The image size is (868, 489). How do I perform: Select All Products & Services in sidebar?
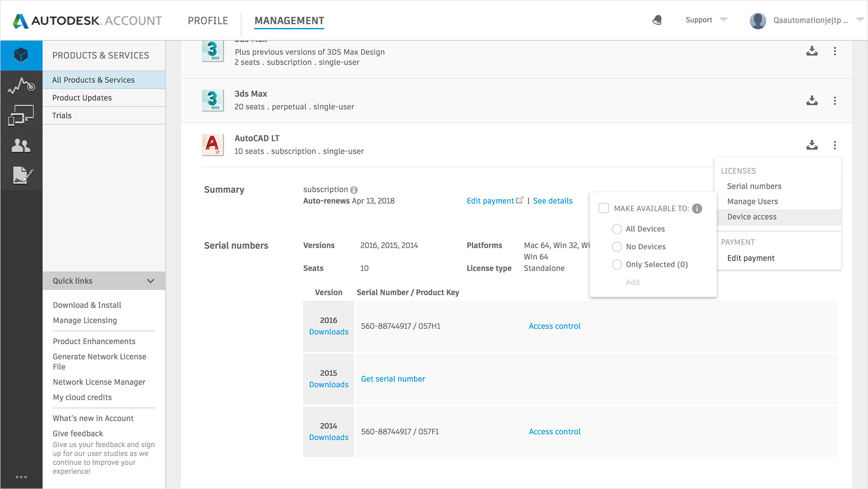pos(104,80)
